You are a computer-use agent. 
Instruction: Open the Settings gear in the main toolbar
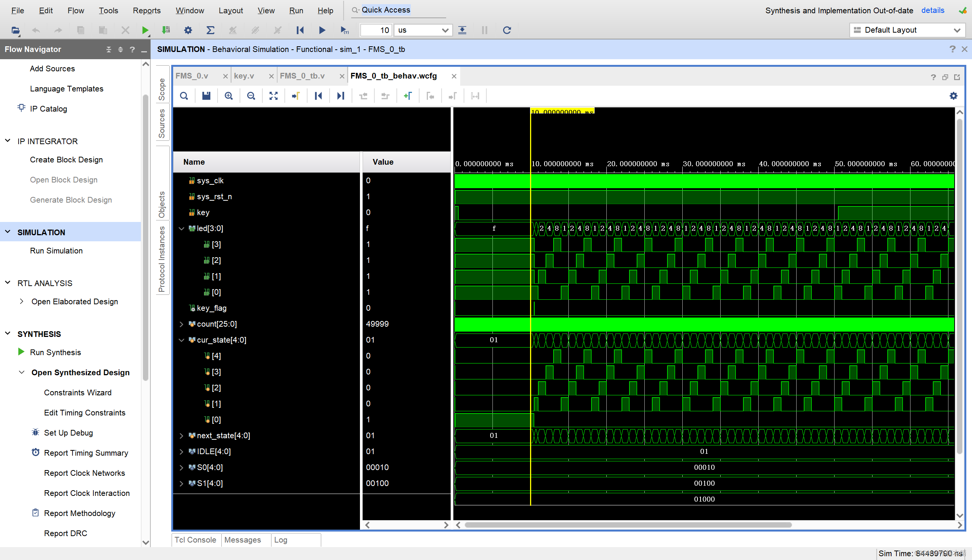(188, 30)
